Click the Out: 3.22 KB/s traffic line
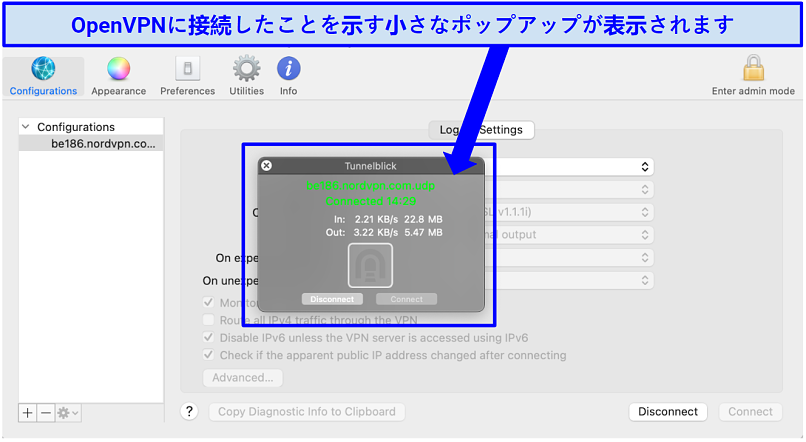806x442 pixels. click(383, 232)
